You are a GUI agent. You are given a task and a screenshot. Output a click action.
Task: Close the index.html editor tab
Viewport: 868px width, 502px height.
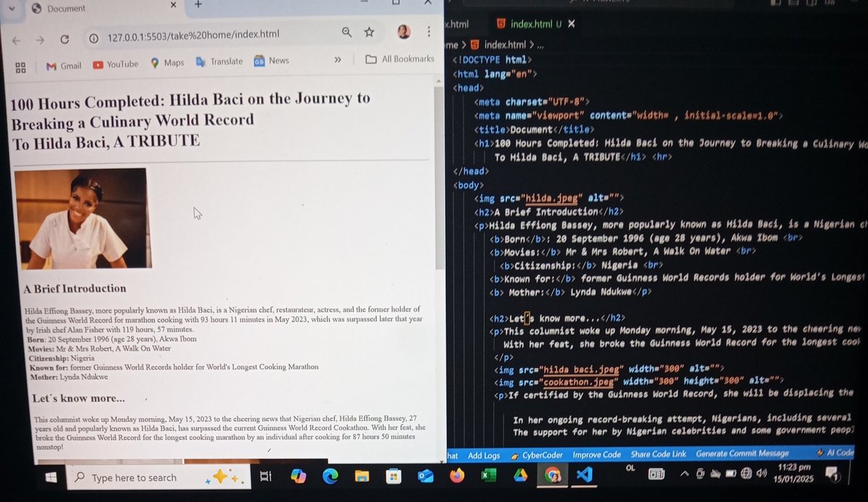(571, 24)
